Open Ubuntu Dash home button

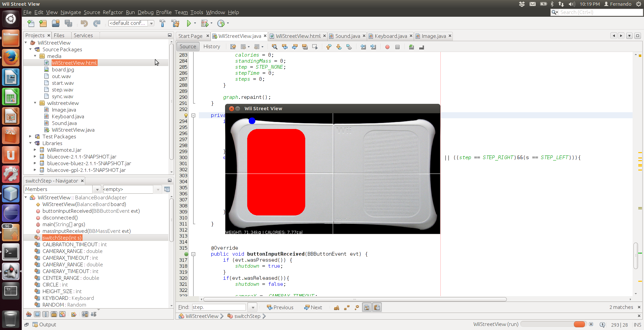coord(11,19)
